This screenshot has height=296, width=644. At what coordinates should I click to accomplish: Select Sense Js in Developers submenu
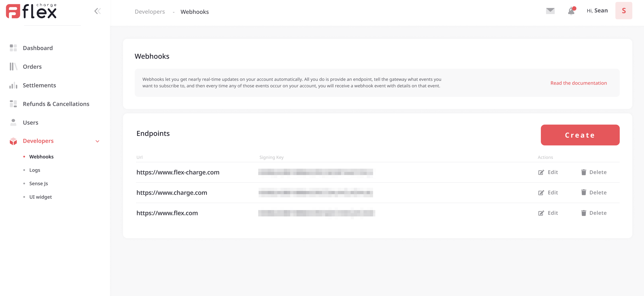pos(38,184)
